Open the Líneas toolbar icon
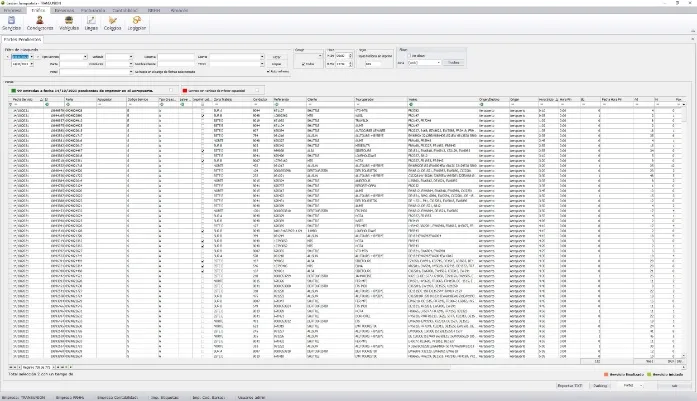 pyautogui.click(x=91, y=23)
